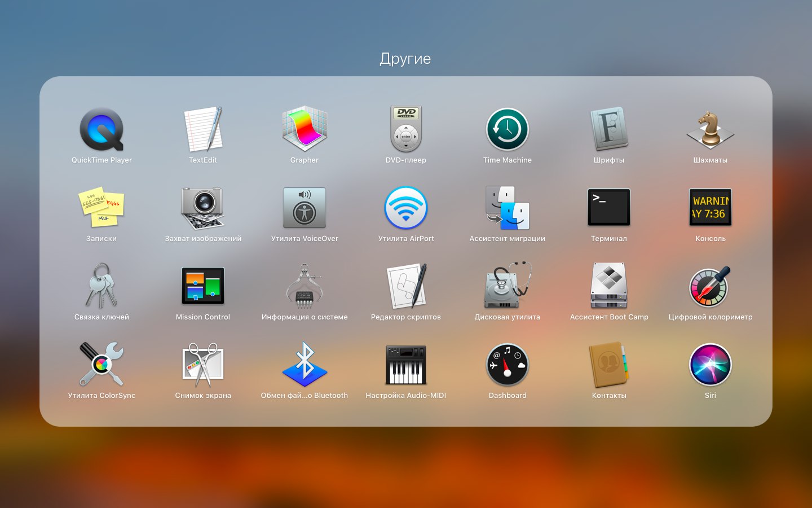
Task: Open Настройка Audio-MIDI keyboard icon
Action: pyautogui.click(x=406, y=365)
